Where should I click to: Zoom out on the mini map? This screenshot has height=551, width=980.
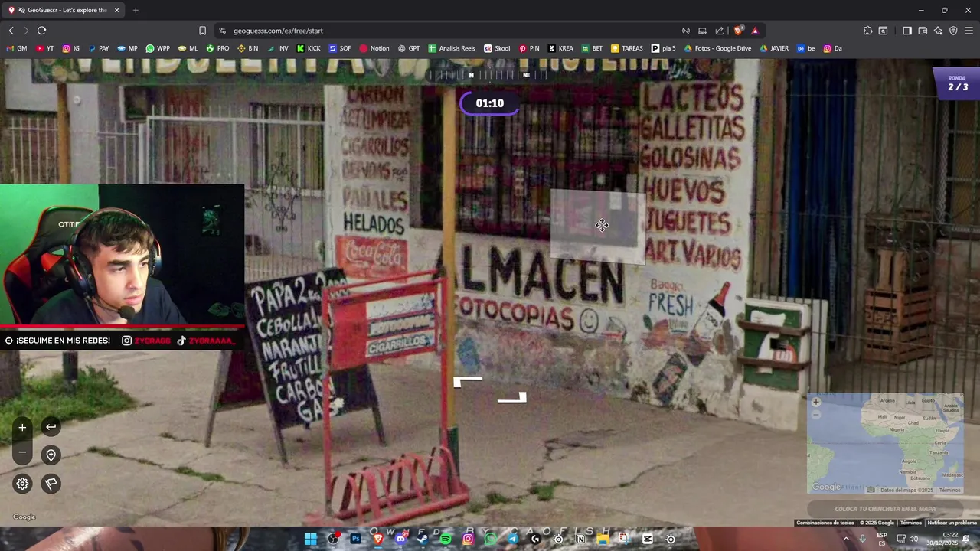tap(815, 414)
